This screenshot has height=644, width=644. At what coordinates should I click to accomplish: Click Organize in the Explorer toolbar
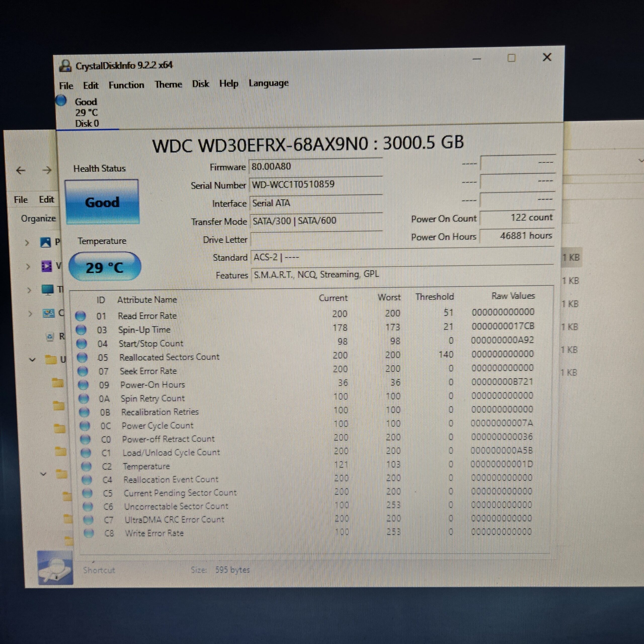38,219
